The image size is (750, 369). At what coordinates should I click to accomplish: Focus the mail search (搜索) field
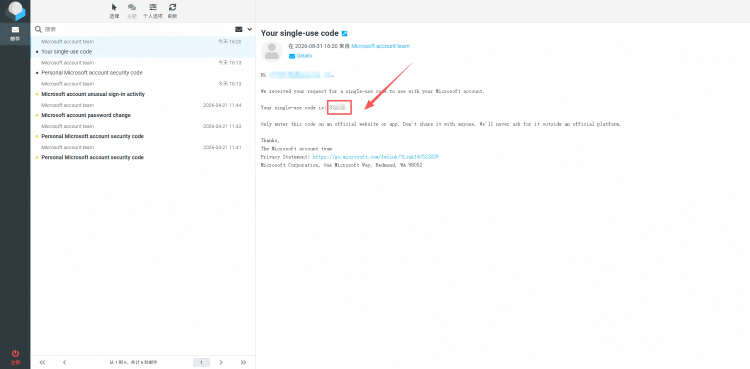tap(136, 29)
